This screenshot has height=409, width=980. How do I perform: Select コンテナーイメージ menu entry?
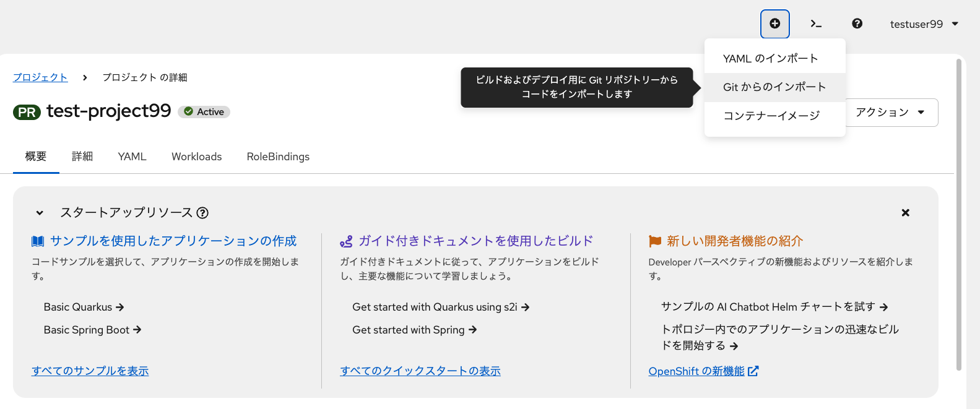pos(775,116)
